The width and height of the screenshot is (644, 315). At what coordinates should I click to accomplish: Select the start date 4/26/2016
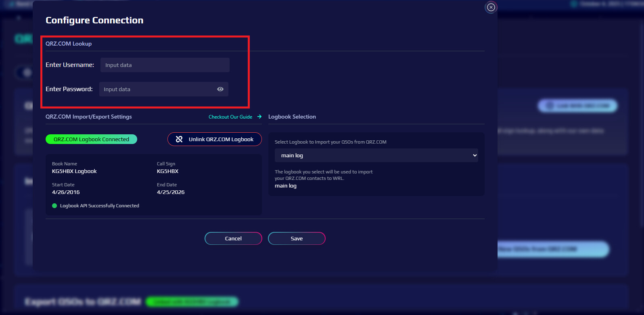[x=66, y=192]
